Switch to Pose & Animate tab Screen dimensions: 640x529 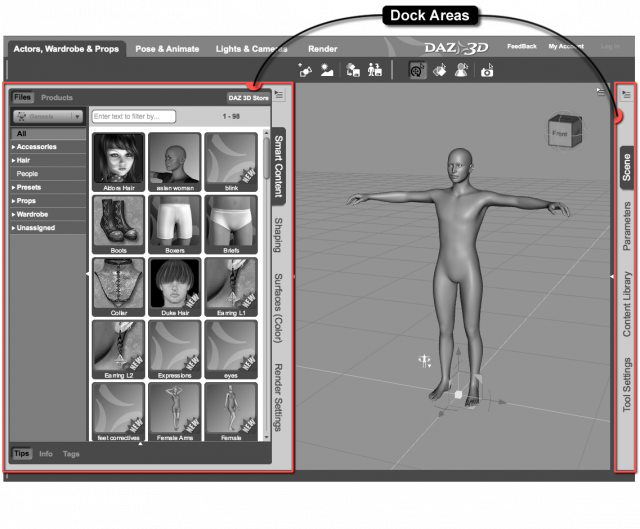[167, 49]
